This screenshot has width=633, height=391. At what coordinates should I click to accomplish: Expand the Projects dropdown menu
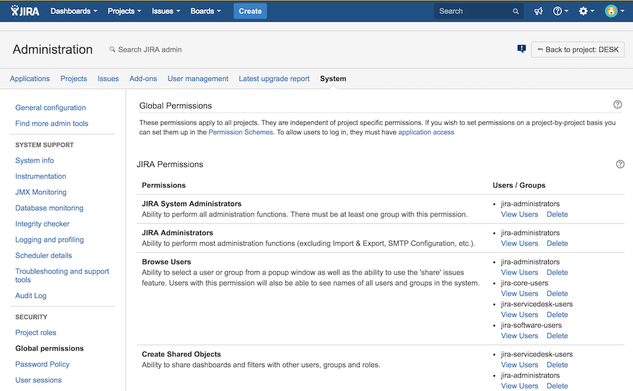coord(124,11)
